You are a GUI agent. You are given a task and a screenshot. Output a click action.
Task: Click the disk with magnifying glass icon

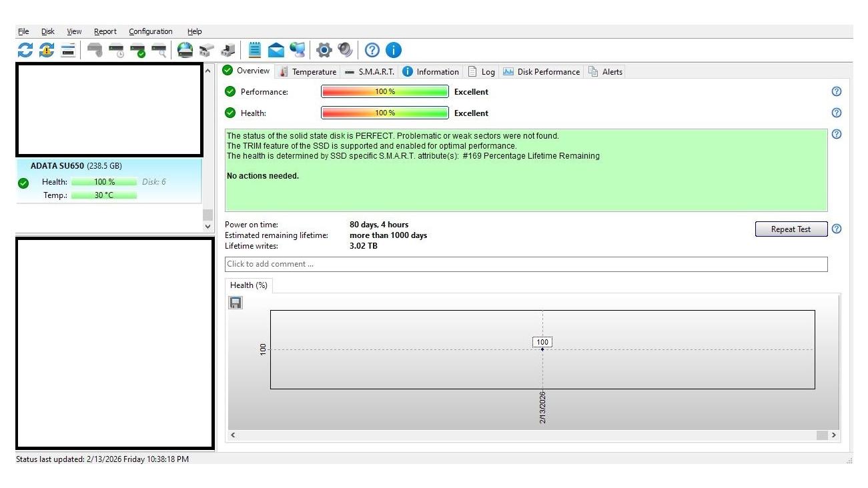coord(159,50)
